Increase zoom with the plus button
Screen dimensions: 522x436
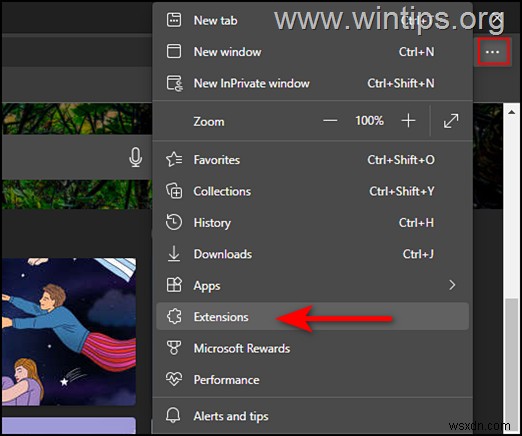pos(408,121)
